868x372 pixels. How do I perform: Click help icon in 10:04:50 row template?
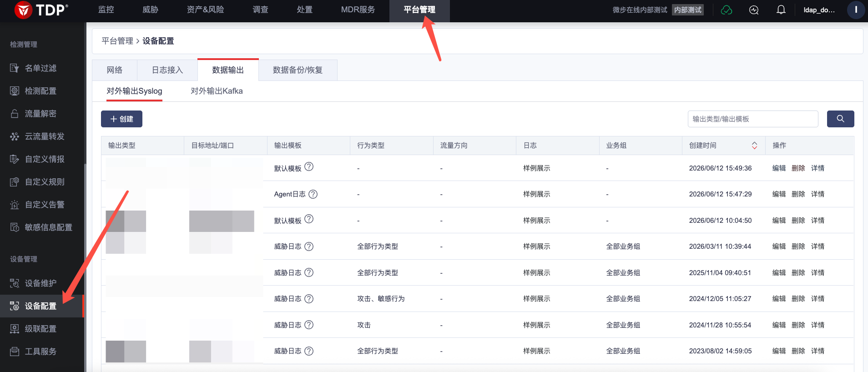(x=309, y=219)
